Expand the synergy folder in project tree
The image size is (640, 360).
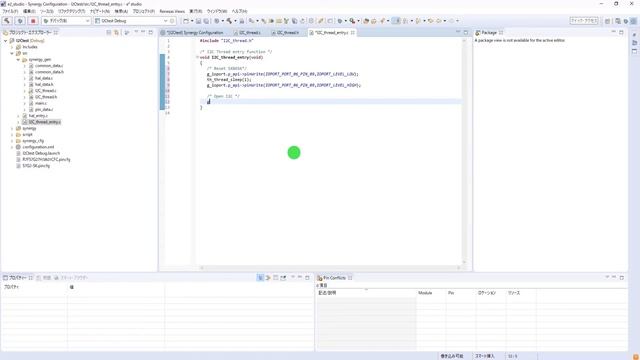pyautogui.click(x=12, y=128)
